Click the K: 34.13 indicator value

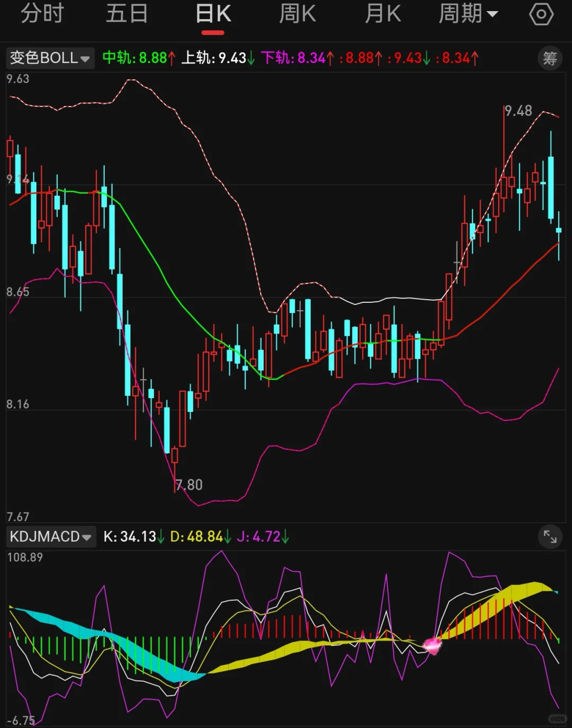134,536
